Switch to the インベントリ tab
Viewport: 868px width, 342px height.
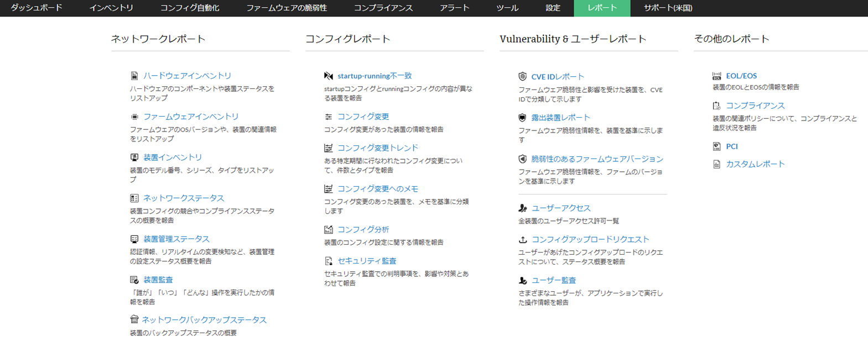pos(111,8)
